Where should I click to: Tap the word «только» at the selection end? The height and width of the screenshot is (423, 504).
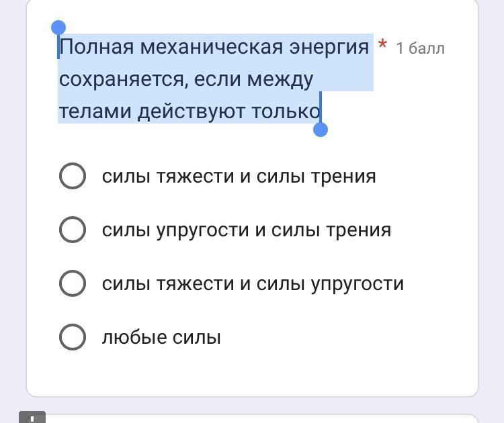point(284,111)
